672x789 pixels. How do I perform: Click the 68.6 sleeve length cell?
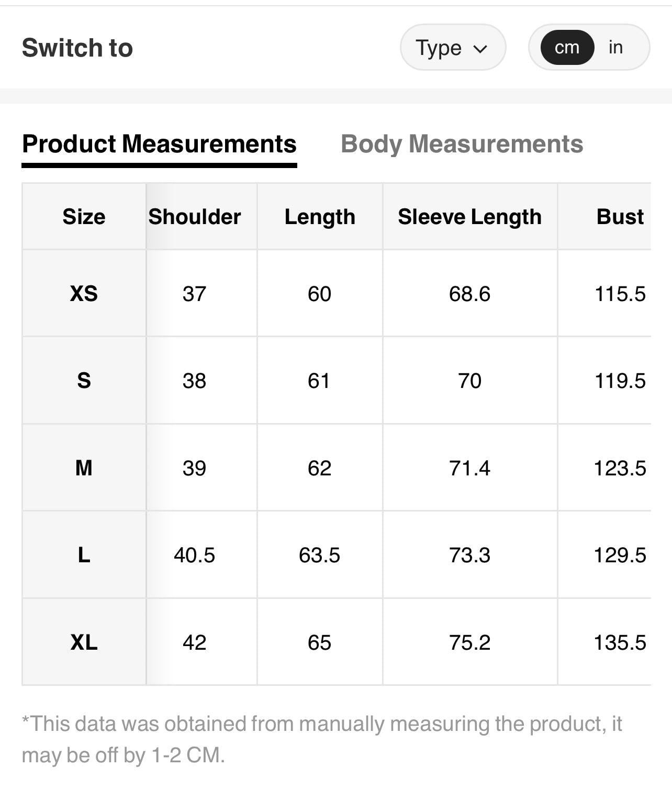coord(469,294)
